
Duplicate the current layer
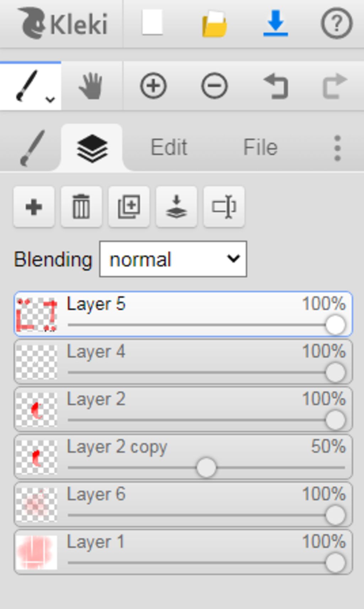[x=129, y=207]
